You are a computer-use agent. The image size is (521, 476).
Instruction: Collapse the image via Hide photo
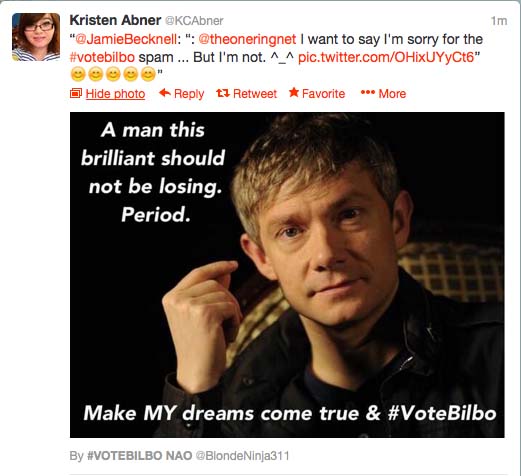coord(115,94)
